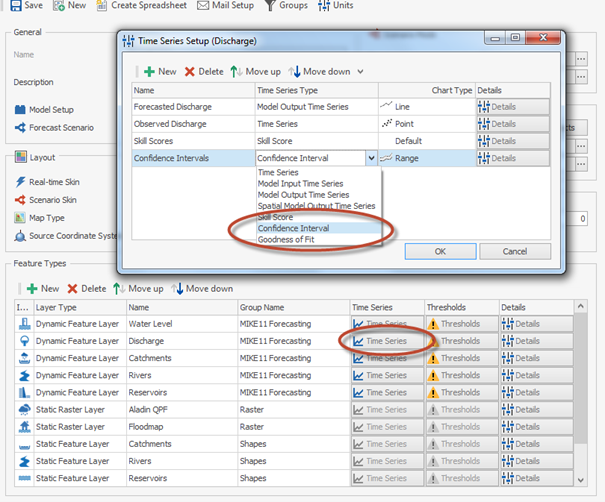Viewport: 605px width, 502px height.
Task: Click the Aladin QPF raster icon
Action: pos(24,409)
